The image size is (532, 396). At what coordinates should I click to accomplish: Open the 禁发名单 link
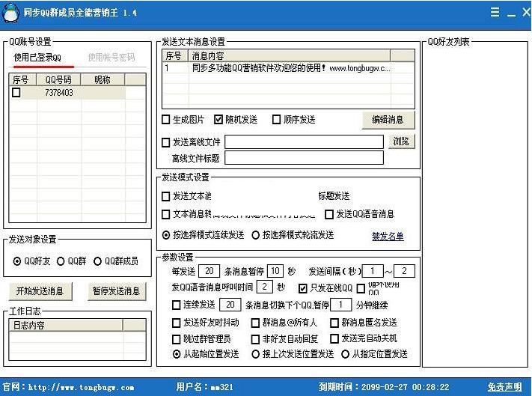pyautogui.click(x=388, y=237)
